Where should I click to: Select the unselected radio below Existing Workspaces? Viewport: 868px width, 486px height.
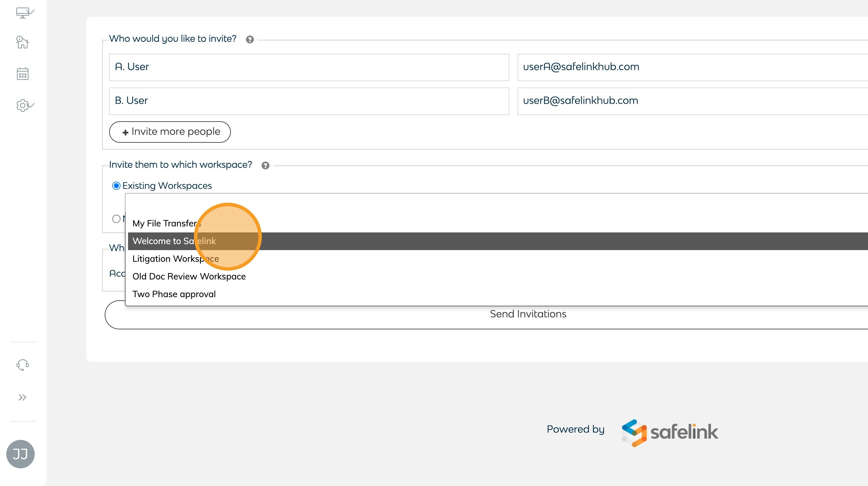116,219
